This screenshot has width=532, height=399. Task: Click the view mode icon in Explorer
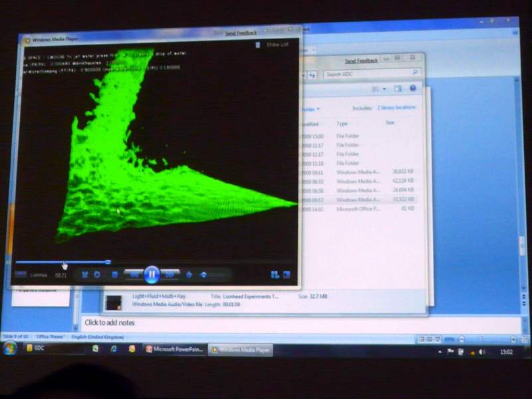(375, 89)
